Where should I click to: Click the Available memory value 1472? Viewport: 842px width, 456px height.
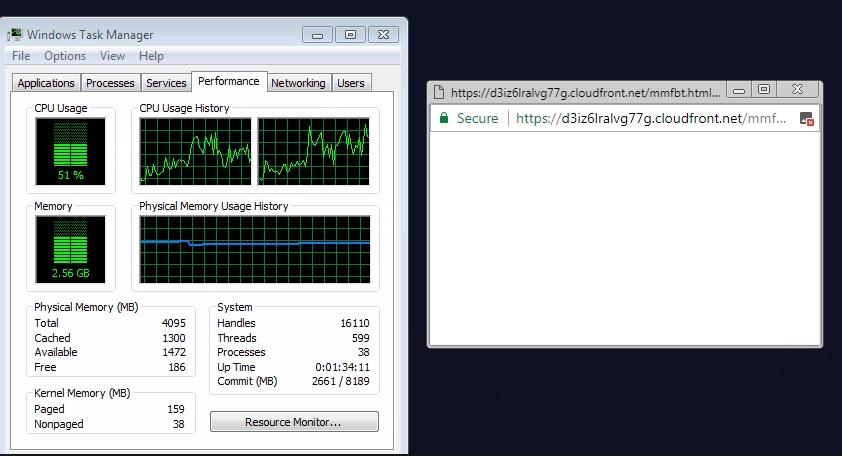tap(173, 352)
